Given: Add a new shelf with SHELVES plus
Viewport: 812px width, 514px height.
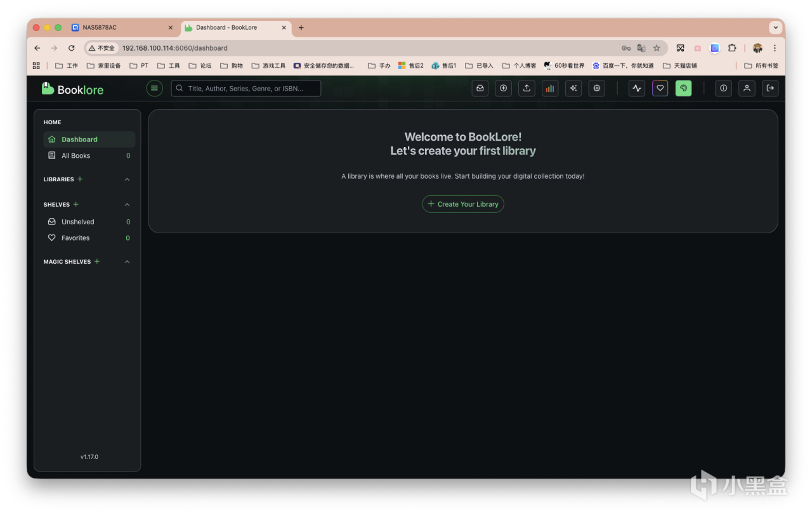Looking at the screenshot, I should tap(76, 204).
